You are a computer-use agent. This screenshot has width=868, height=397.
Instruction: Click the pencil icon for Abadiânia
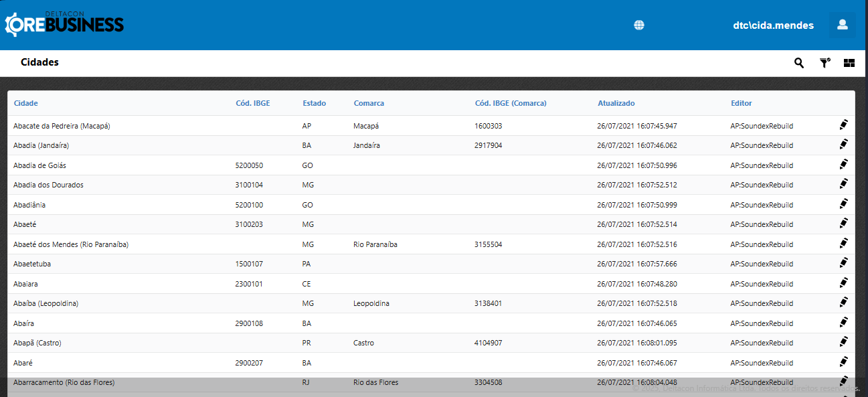[843, 204]
